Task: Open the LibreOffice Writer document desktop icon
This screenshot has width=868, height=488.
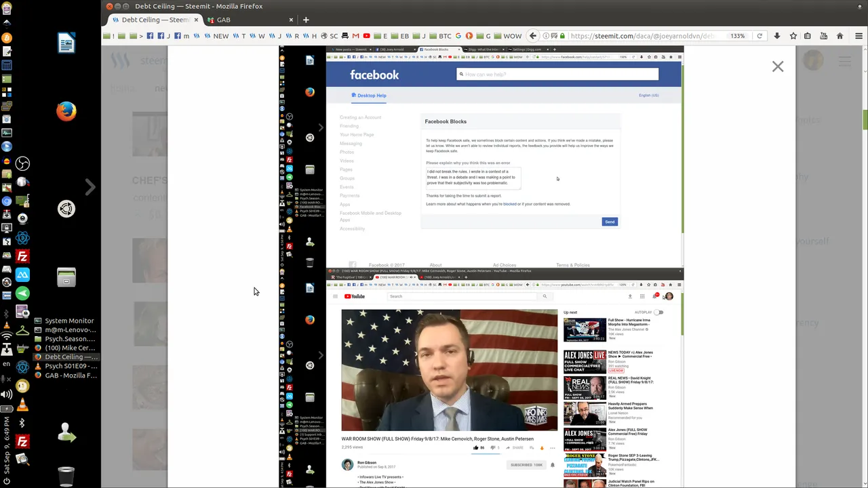Action: [66, 43]
